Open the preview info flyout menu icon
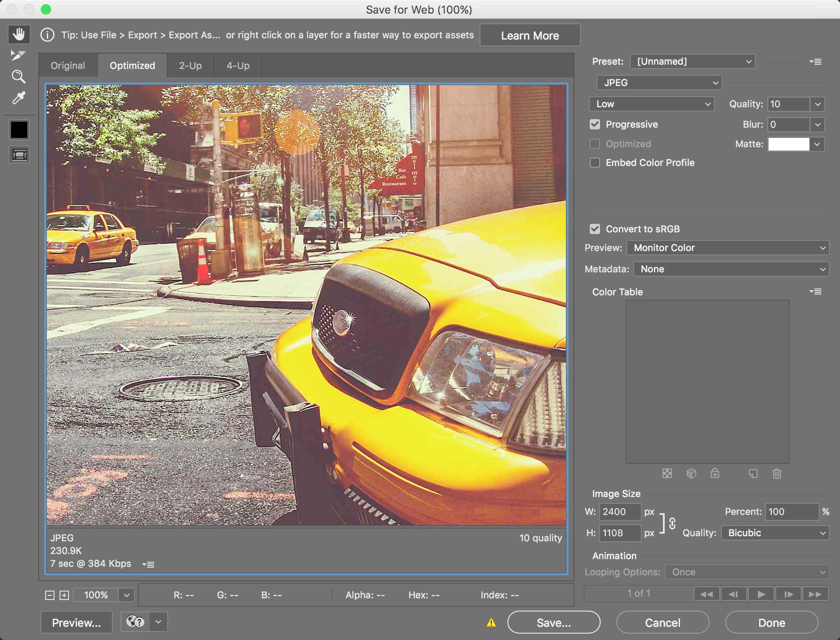840x640 pixels. pyautogui.click(x=149, y=564)
